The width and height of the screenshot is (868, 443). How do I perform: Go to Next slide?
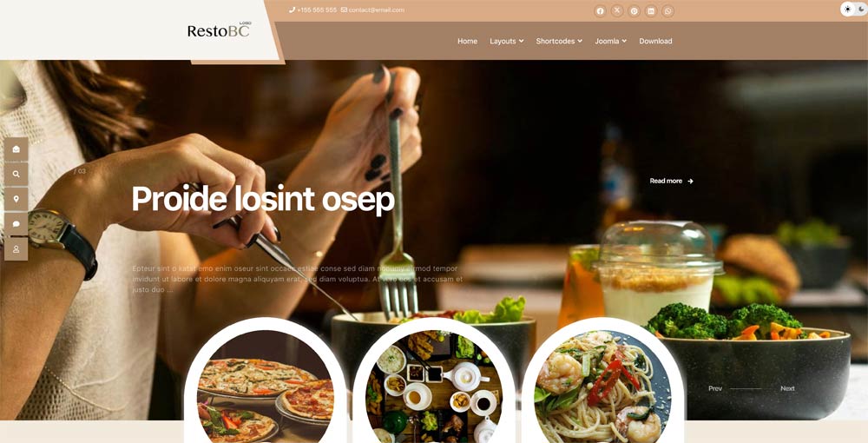click(788, 389)
